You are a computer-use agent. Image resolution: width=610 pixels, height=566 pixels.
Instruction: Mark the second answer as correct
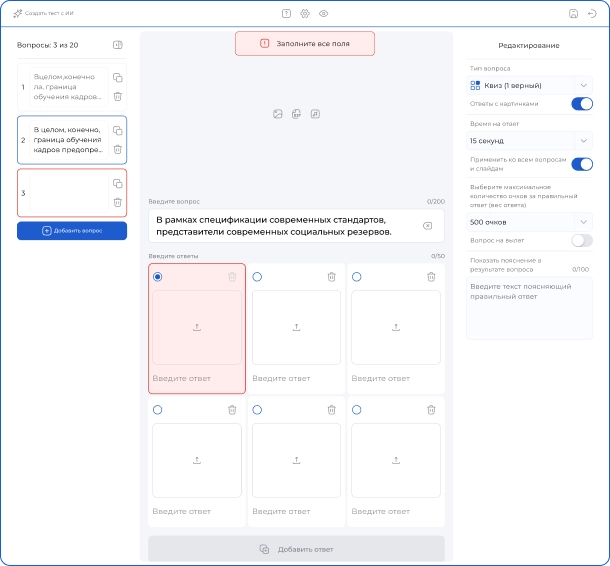pyautogui.click(x=257, y=277)
